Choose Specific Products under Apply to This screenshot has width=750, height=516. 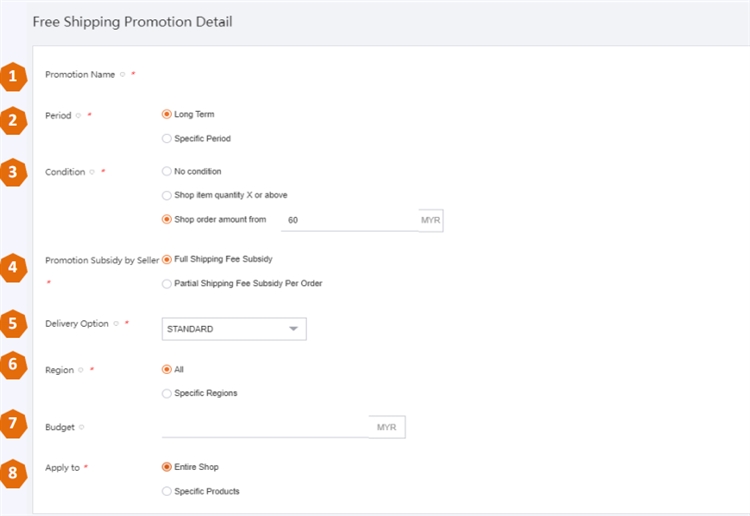167,492
